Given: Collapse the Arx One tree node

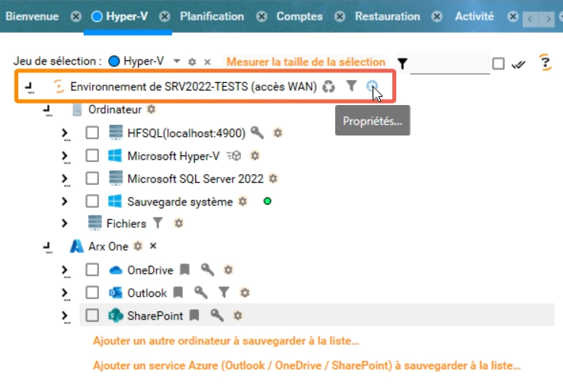Looking at the screenshot, I should pyautogui.click(x=47, y=247).
